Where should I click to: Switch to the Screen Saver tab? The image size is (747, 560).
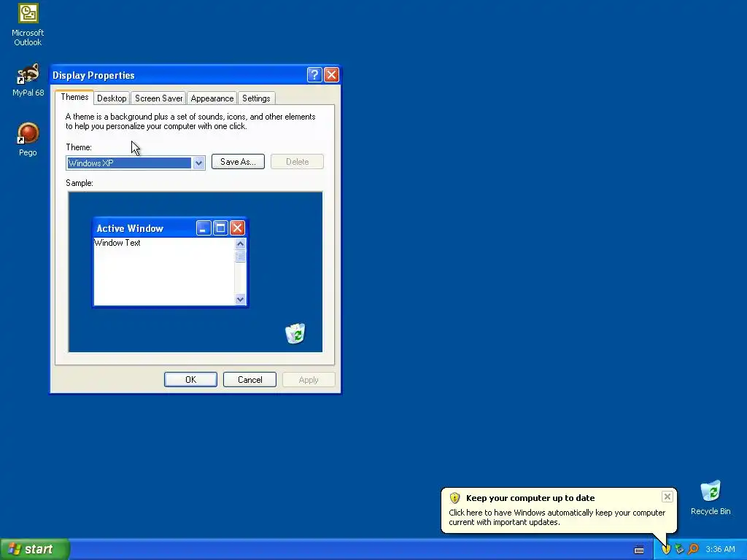[x=158, y=98]
